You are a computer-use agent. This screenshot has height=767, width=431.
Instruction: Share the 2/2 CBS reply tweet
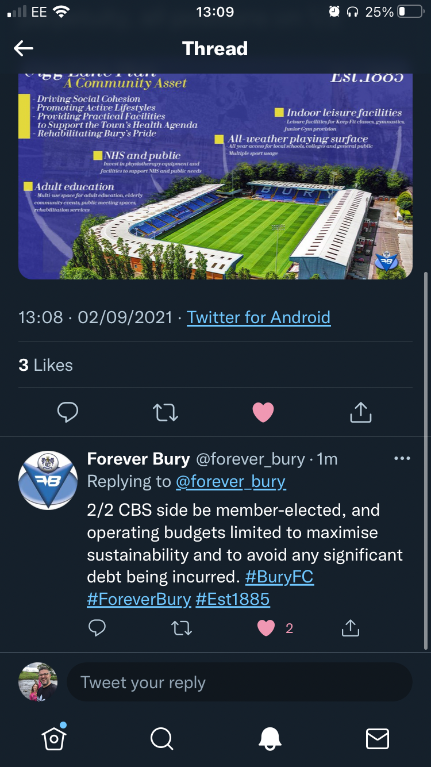350,628
